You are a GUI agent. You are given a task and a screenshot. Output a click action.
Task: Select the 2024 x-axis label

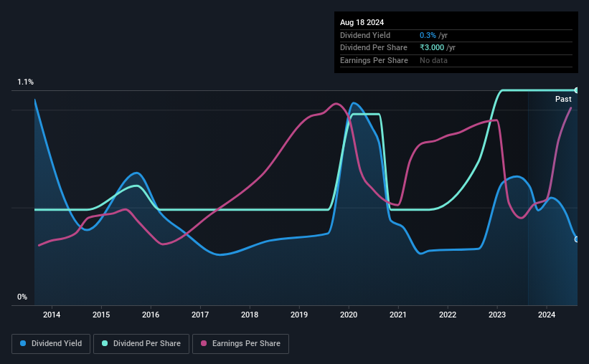(x=547, y=315)
